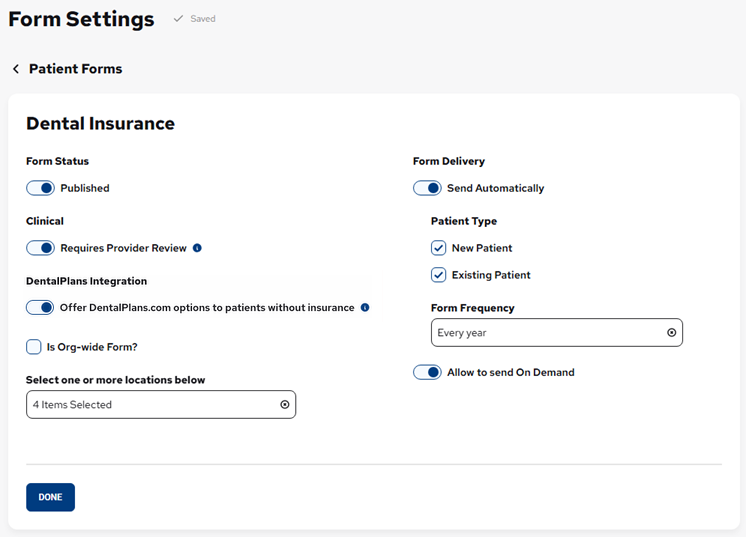Turn off Offer DentalPlans.com options switch
The height and width of the screenshot is (537, 746).
point(40,308)
